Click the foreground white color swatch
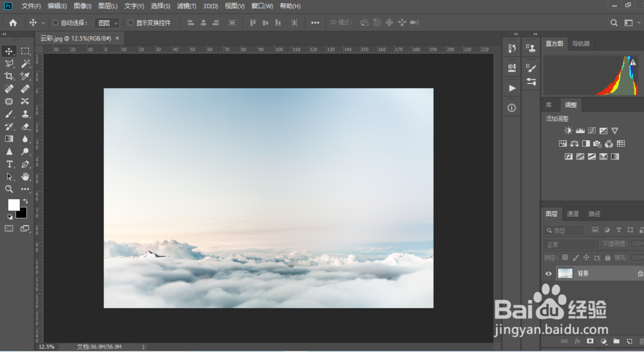The width and height of the screenshot is (644, 352). coord(14,204)
